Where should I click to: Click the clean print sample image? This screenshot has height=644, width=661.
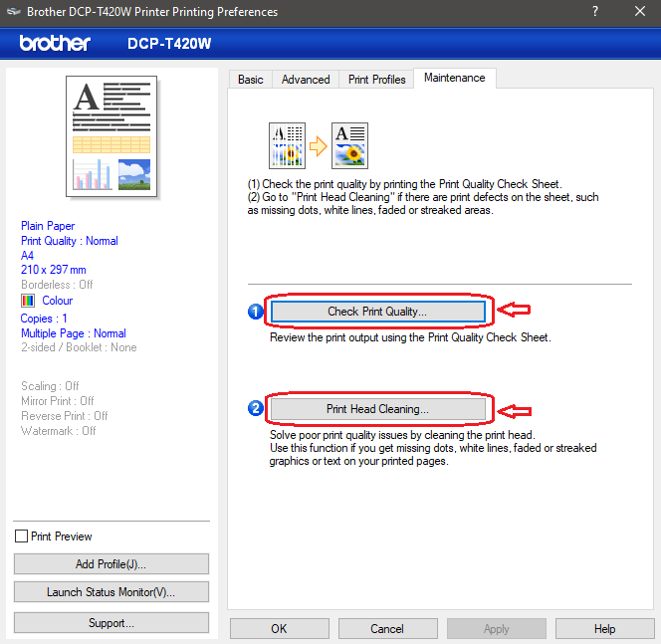pos(349,146)
